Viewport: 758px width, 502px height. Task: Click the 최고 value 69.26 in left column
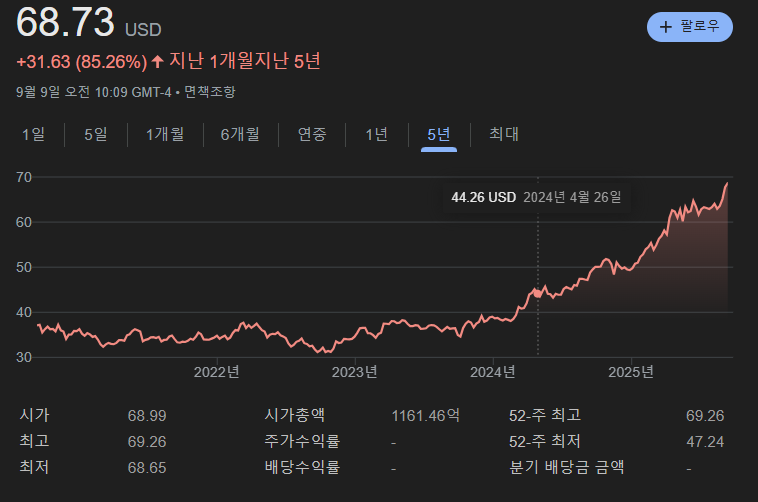[x=147, y=442]
